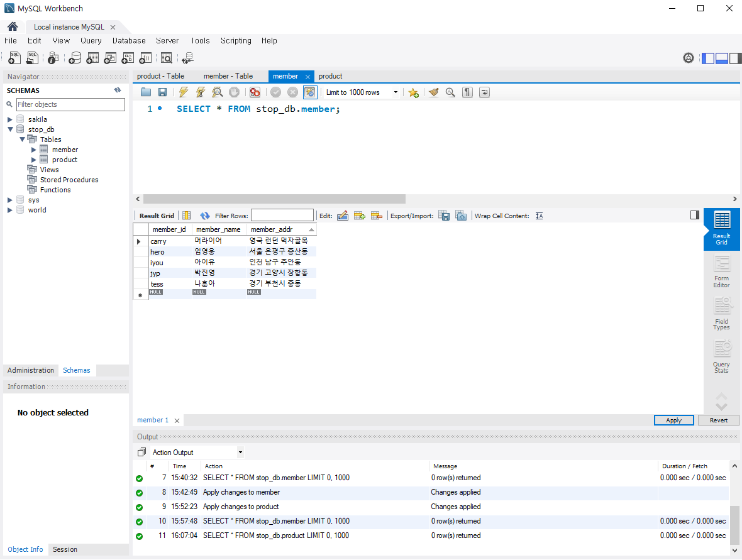Run EXPLAIN on current statement
Screen dimensions: 742x560
(217, 92)
